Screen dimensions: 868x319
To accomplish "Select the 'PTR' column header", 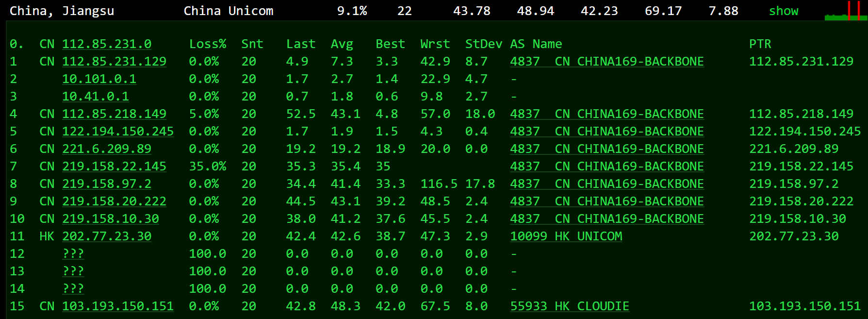I will coord(760,44).
